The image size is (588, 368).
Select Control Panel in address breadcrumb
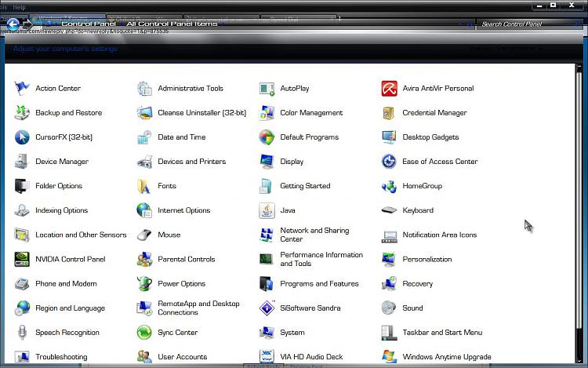coord(89,24)
